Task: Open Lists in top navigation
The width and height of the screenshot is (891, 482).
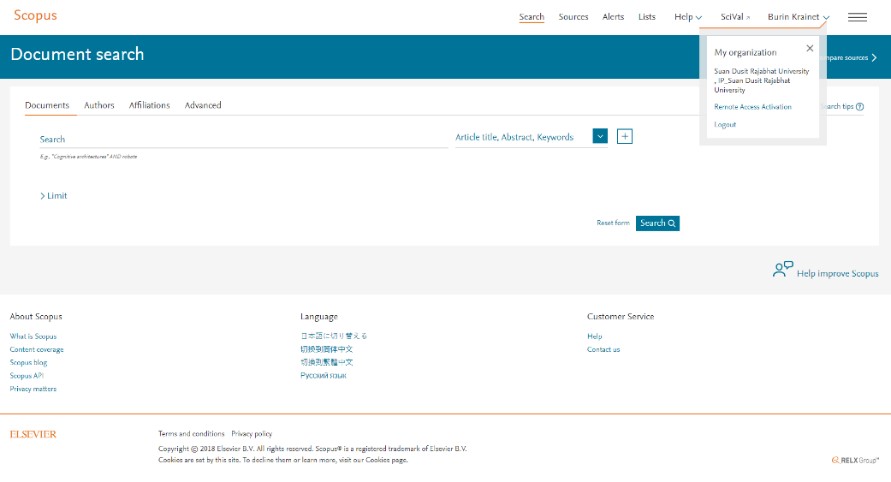Action: (647, 17)
